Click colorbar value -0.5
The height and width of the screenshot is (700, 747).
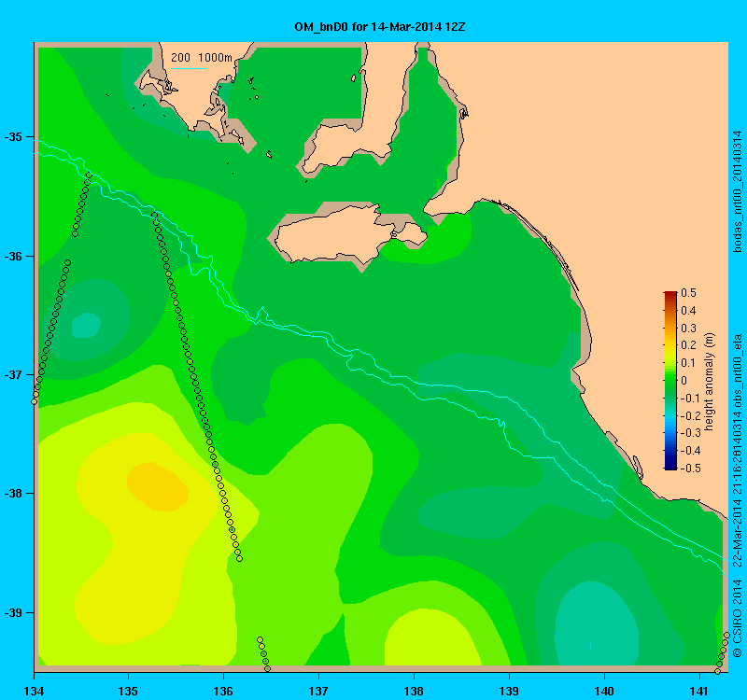coord(690,469)
